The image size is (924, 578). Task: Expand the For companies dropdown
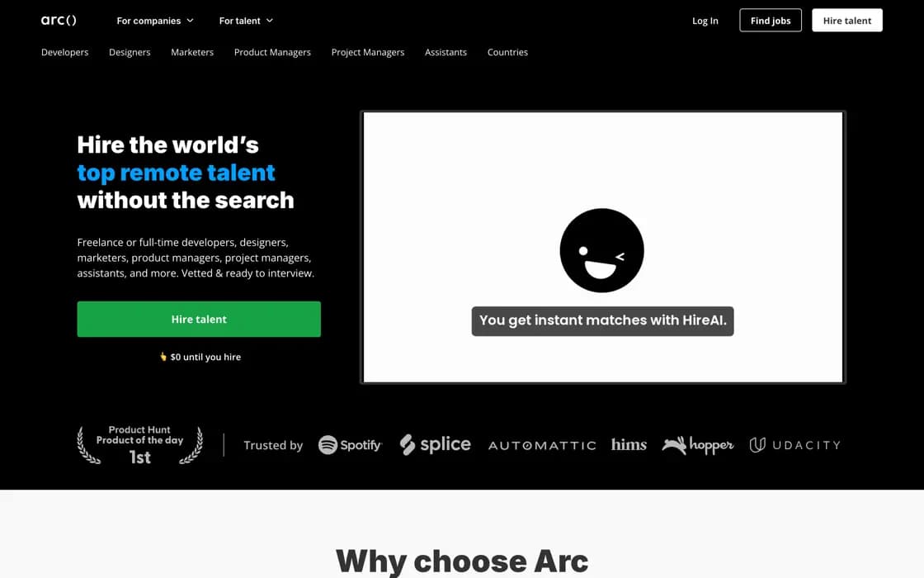[x=155, y=21]
